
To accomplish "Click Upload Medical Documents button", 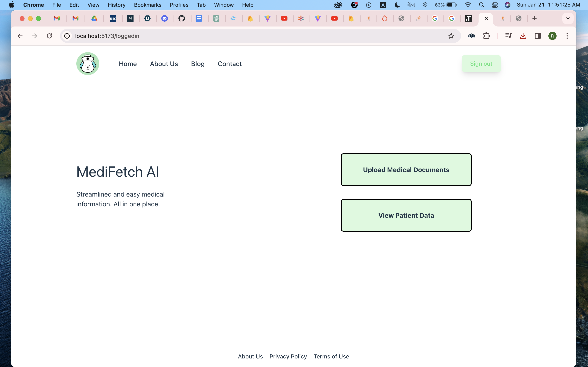I will [x=406, y=170].
